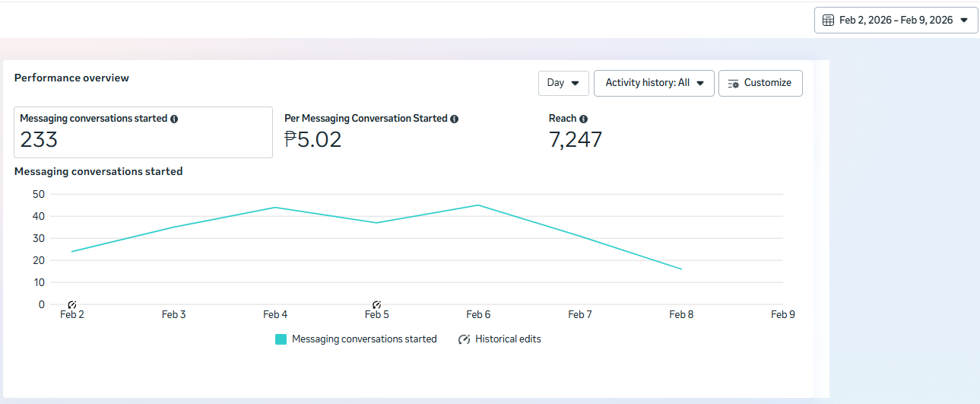Open the date range dropdown arrow

tap(964, 21)
